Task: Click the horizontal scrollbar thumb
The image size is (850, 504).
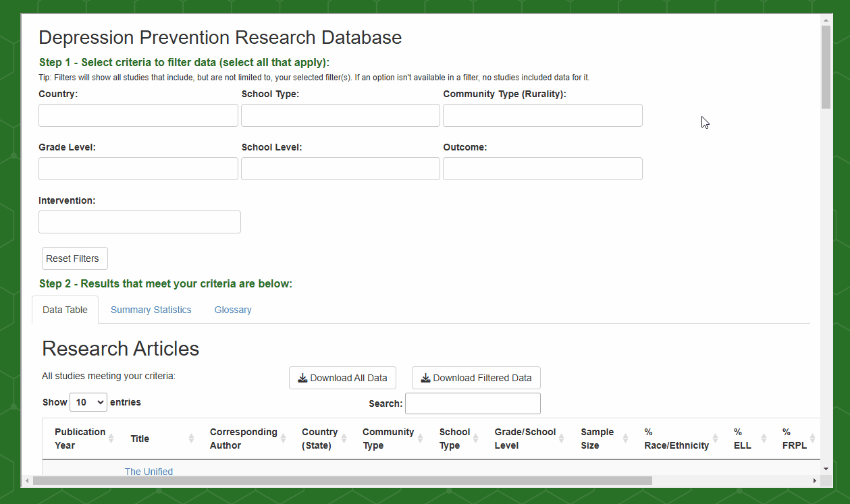Action: [342, 480]
